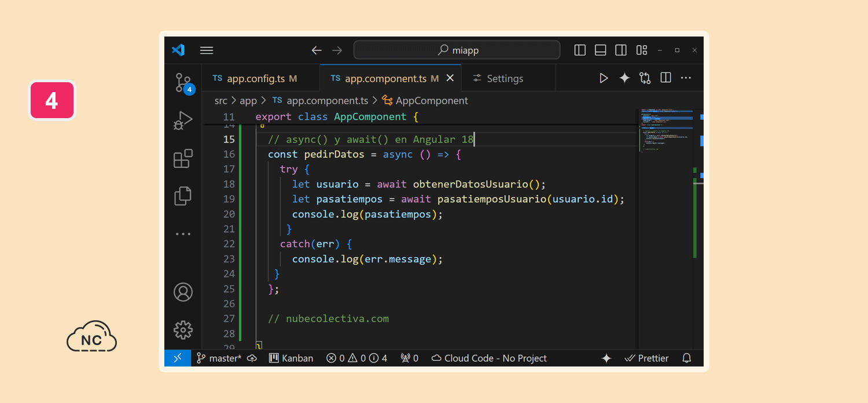This screenshot has height=403, width=868.
Task: Minimize the VS Code window
Action: [660, 50]
